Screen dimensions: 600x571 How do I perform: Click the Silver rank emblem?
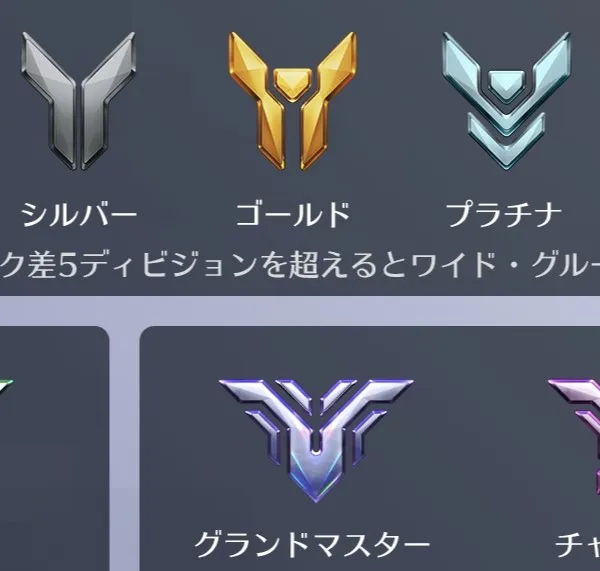point(78,101)
